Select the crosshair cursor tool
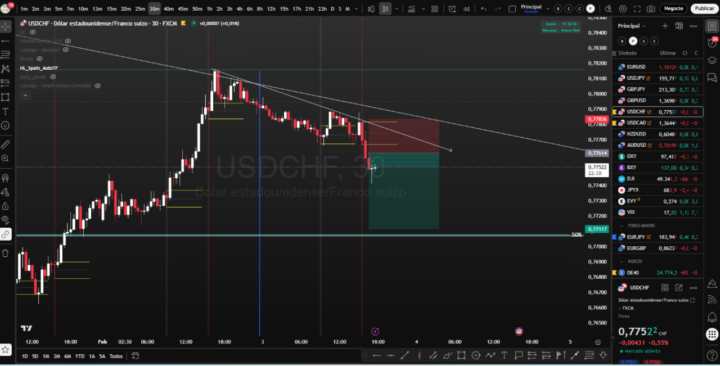 [x=6, y=26]
